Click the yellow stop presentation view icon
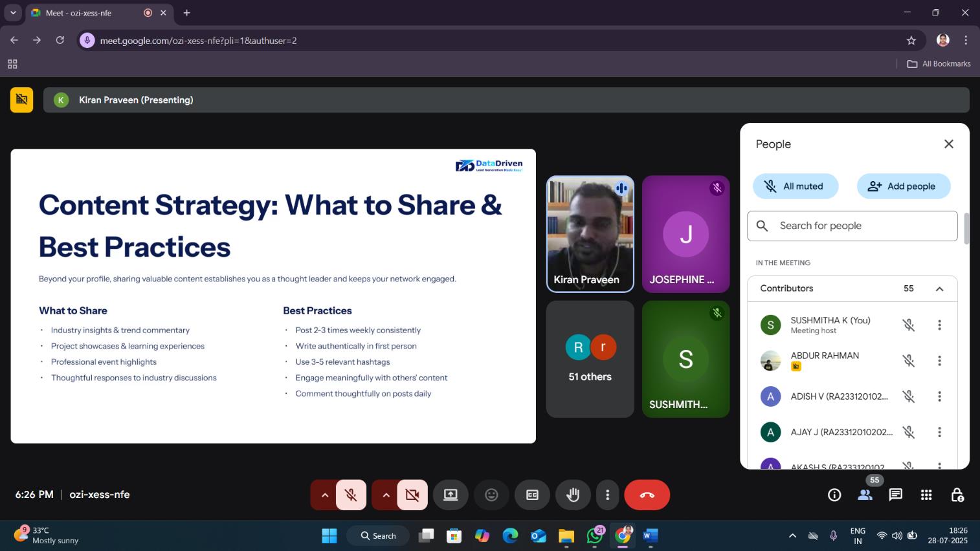Viewport: 980px width, 551px height. (x=21, y=100)
